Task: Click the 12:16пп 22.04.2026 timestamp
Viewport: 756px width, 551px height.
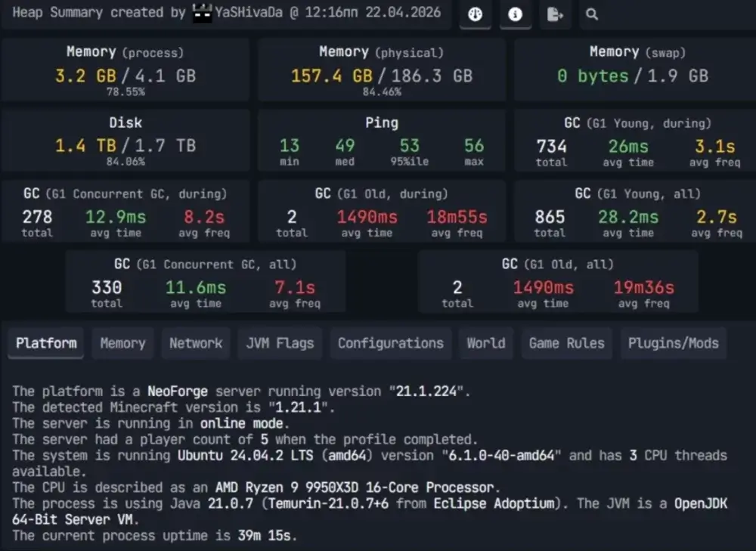Action: 373,13
